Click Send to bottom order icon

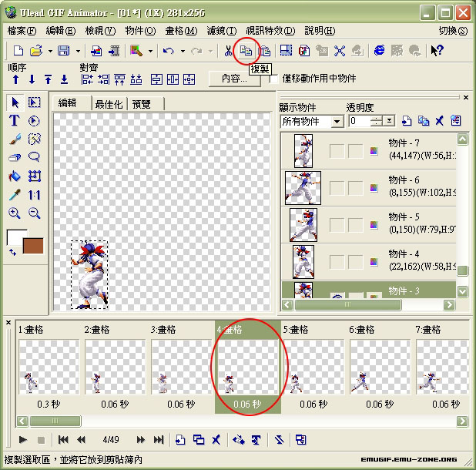(65, 79)
